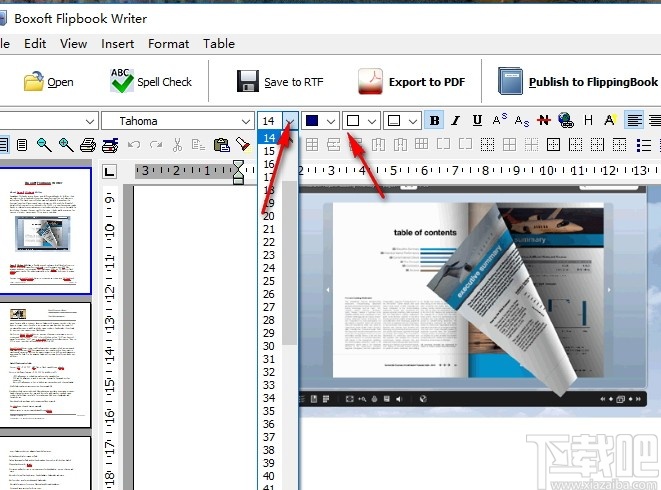Click Save to RTF
The width and height of the screenshot is (661, 490).
pos(280,81)
